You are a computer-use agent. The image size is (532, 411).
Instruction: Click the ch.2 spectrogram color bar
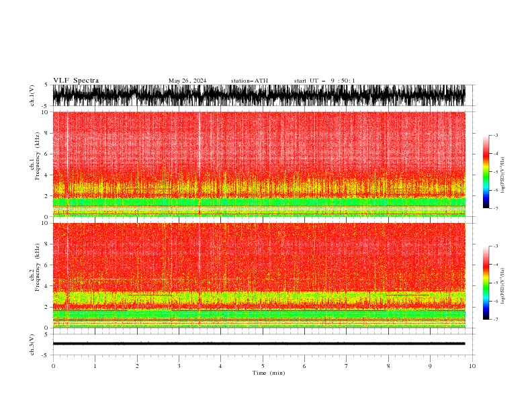point(486,283)
